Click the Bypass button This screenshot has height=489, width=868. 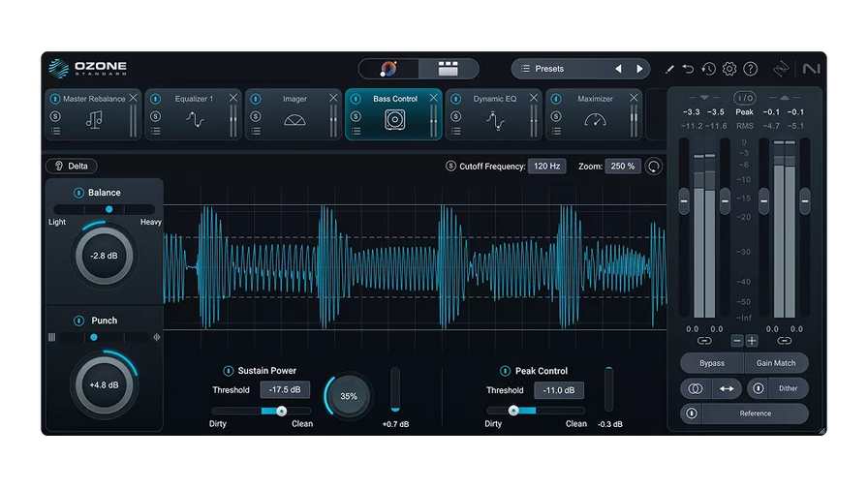(x=712, y=363)
